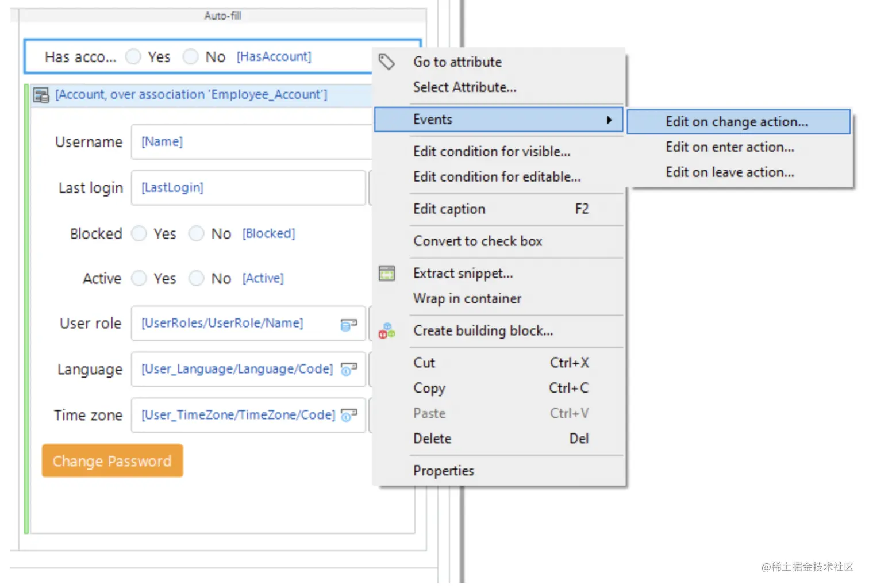This screenshot has height=588, width=869.
Task: Click the Auto-fill column header
Action: (222, 16)
